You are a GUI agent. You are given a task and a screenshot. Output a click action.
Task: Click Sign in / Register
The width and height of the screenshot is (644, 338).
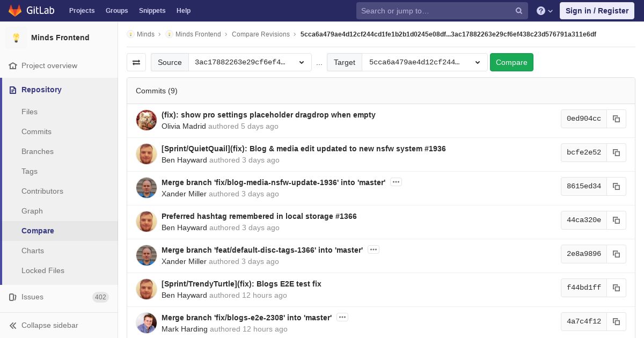click(597, 11)
